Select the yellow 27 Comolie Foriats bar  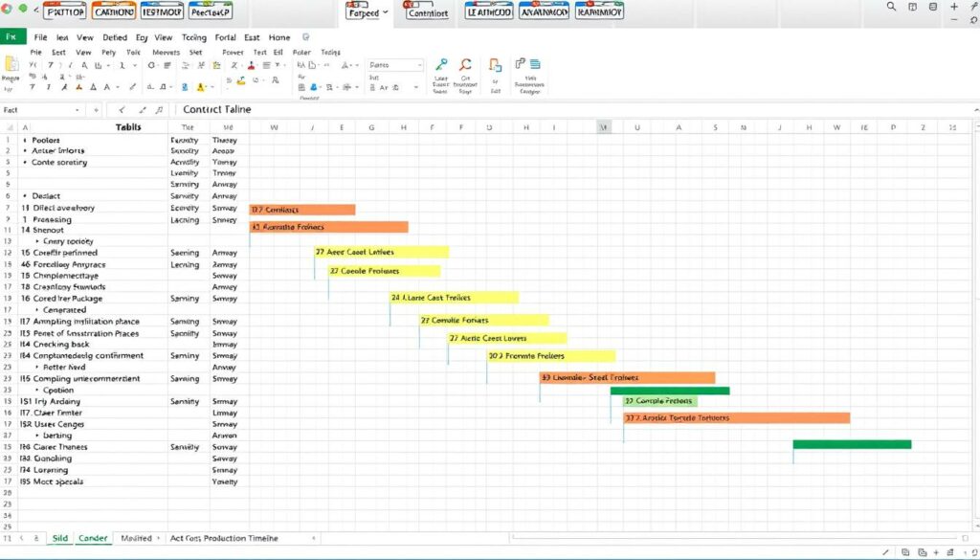pyautogui.click(x=483, y=320)
